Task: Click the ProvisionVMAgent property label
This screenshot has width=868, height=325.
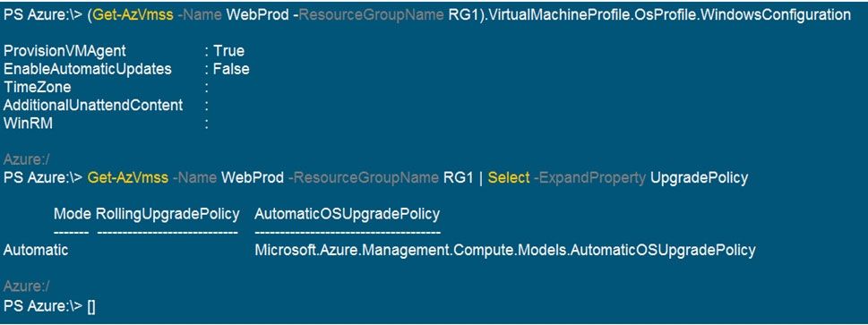Action: tap(64, 52)
